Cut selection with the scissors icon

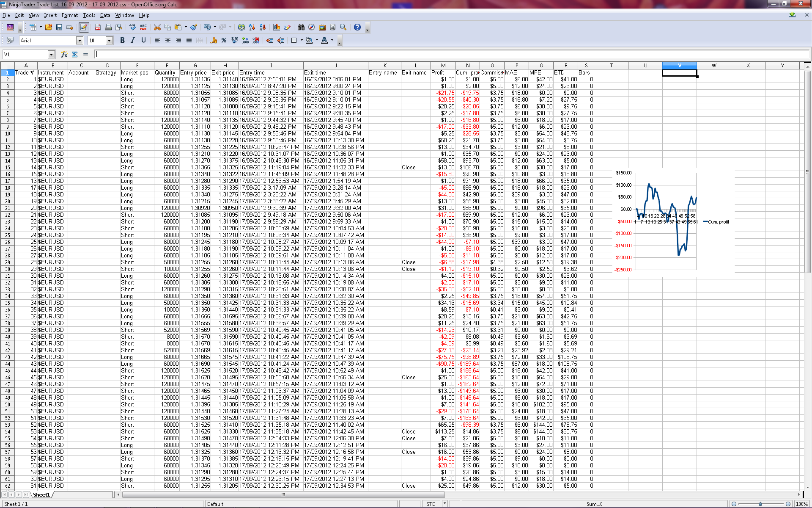(157, 27)
